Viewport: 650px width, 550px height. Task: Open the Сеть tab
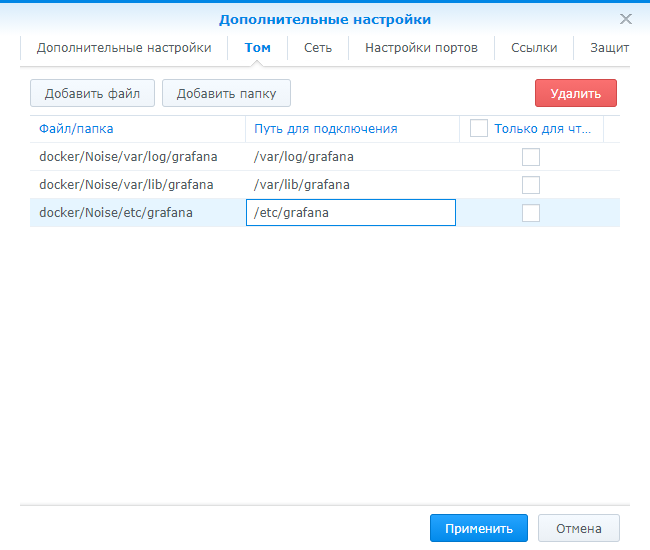coord(318,47)
